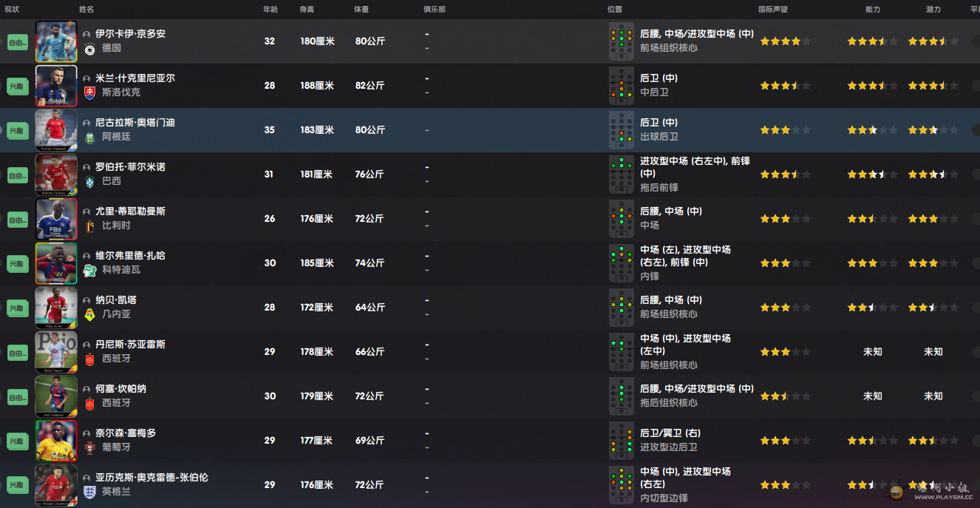
Task: Click the Portugal flag icon under 奈尔森·塞梅多
Action: [x=89, y=447]
